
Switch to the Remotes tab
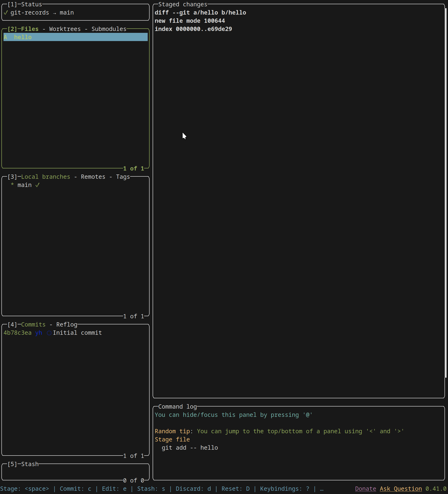tap(93, 177)
